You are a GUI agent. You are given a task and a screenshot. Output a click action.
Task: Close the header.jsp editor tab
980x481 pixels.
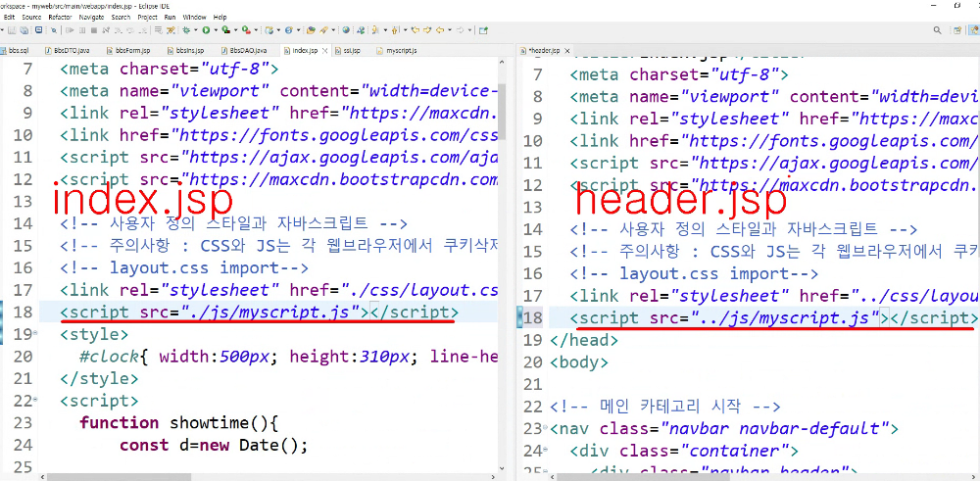[x=565, y=50]
